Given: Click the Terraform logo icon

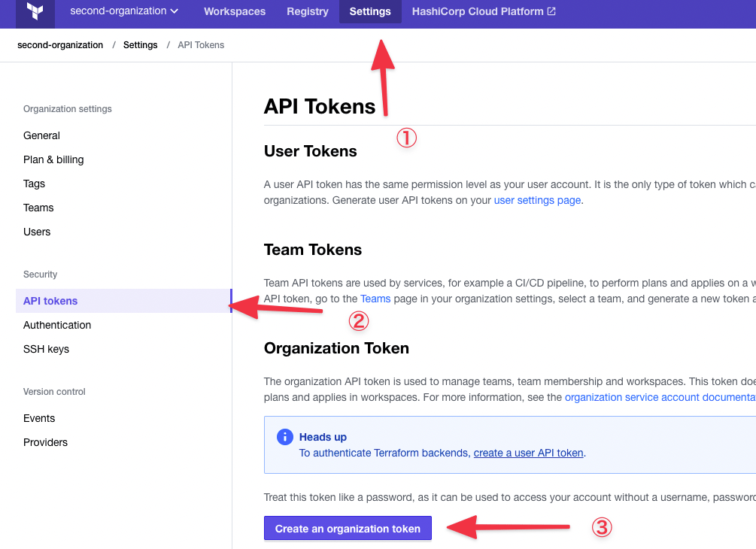Looking at the screenshot, I should coord(35,11).
